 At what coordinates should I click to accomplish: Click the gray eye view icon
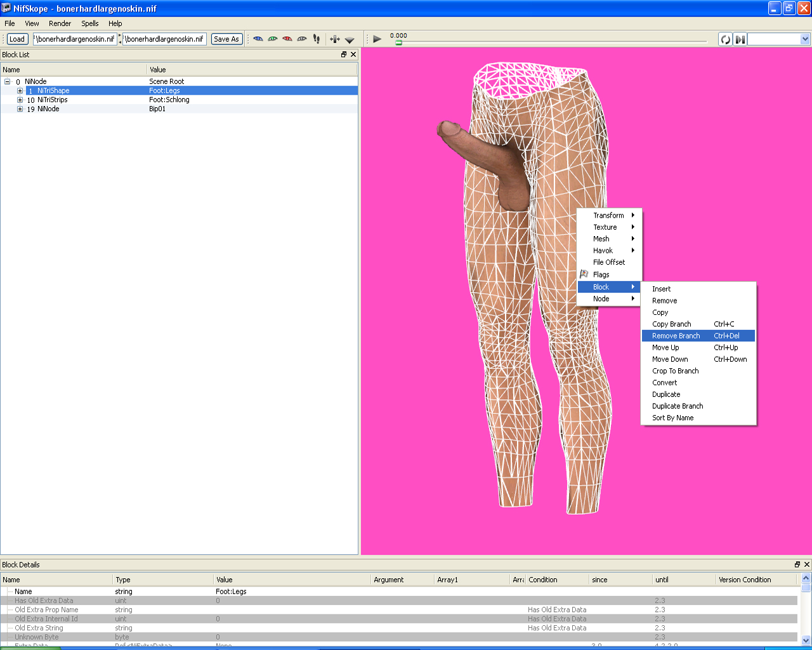click(x=302, y=39)
